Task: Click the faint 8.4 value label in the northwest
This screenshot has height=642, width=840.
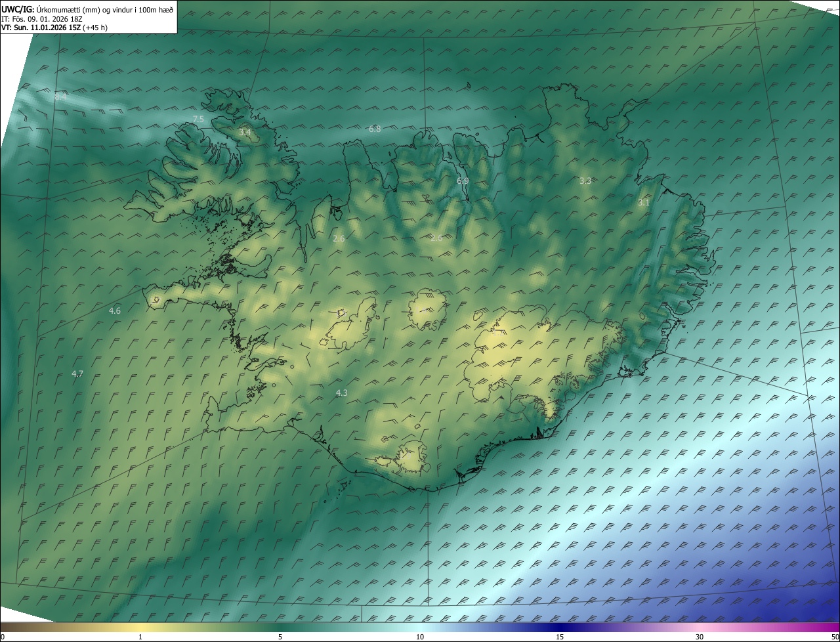Action: click(60, 96)
